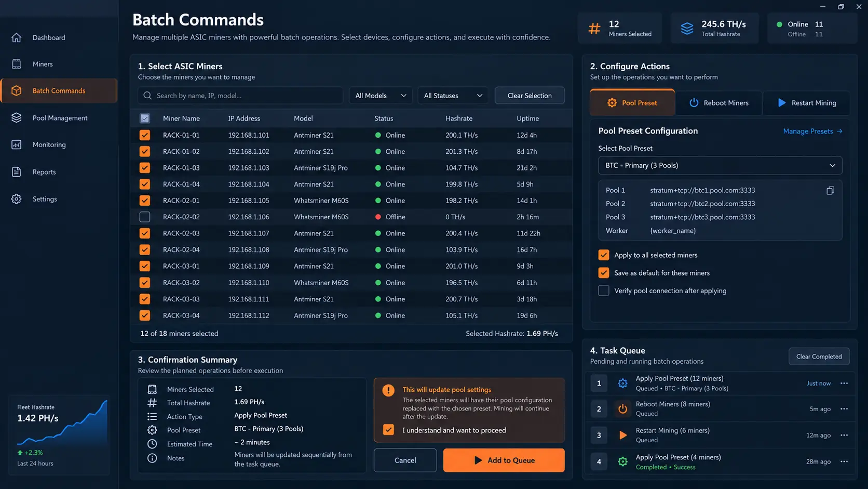Click the gear icon on Pool Preset tab
Screen dimensions: 868x489
(612, 103)
